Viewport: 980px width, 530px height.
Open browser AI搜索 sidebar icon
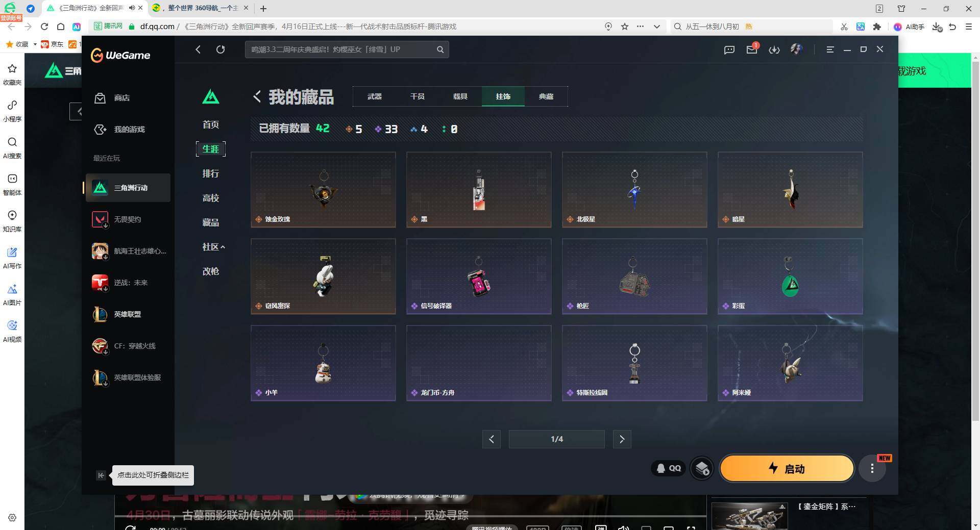coord(12,147)
